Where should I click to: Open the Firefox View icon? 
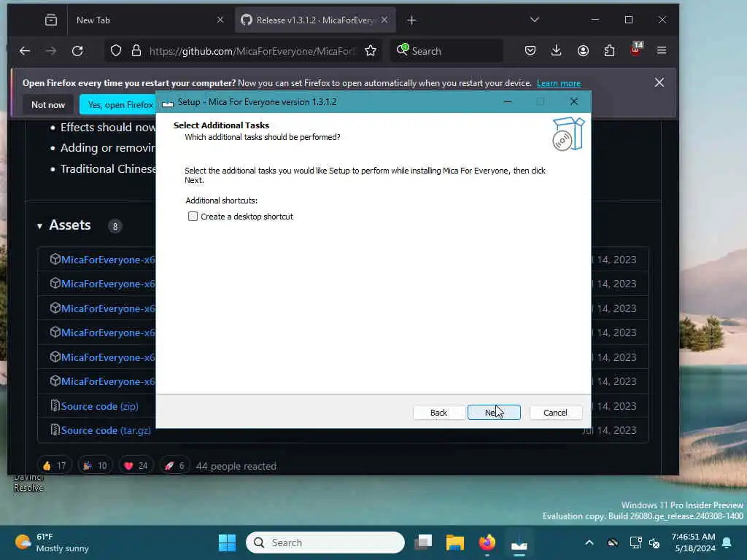tap(51, 20)
